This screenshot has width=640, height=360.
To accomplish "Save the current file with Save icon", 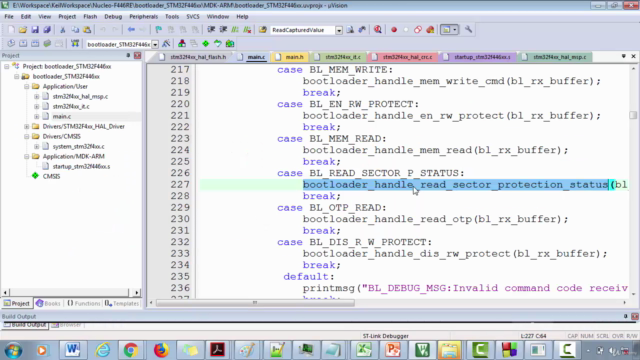I will 35,30.
